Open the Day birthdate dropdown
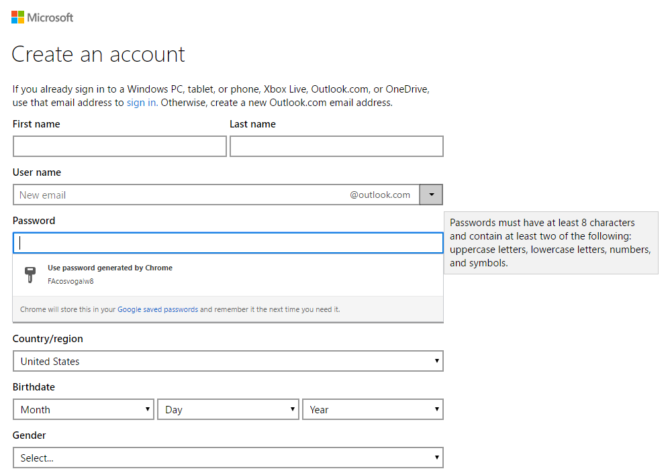 click(228, 409)
